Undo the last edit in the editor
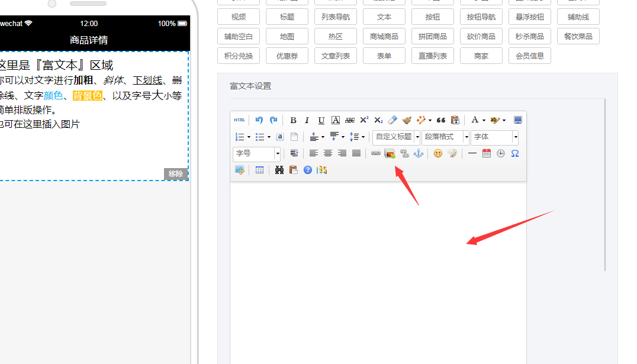 click(x=259, y=120)
